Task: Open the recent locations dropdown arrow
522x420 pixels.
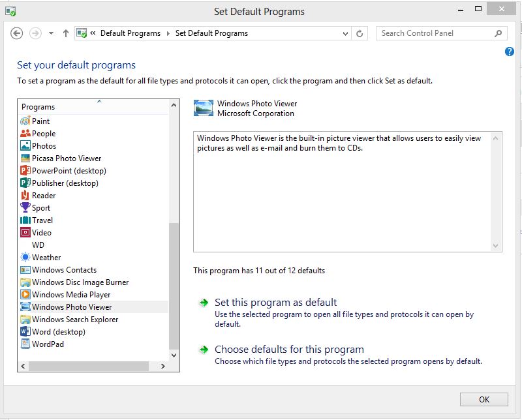Action: click(x=51, y=33)
